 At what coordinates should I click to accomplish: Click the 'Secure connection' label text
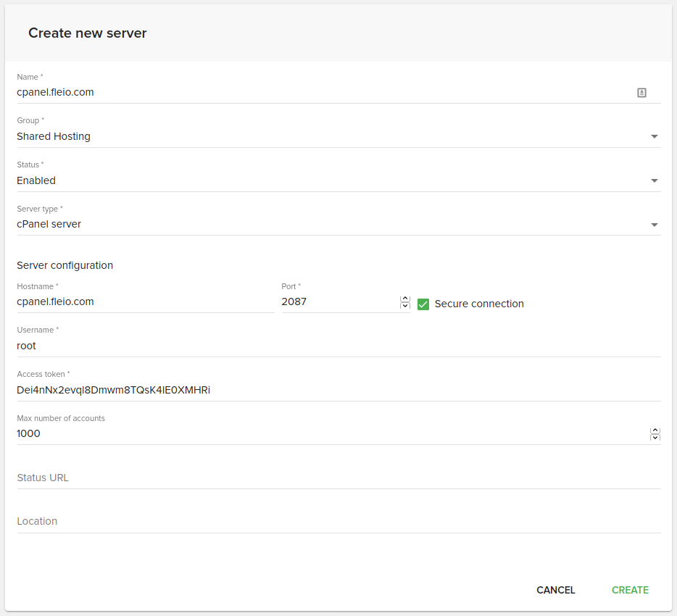point(478,304)
